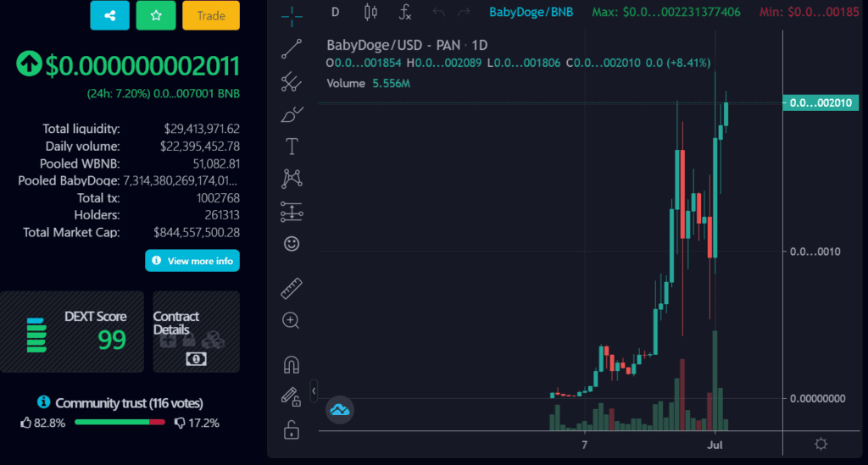Screen dimensions: 868x465
Task: Choose the pitchfork drawing tool
Action: pyautogui.click(x=292, y=82)
